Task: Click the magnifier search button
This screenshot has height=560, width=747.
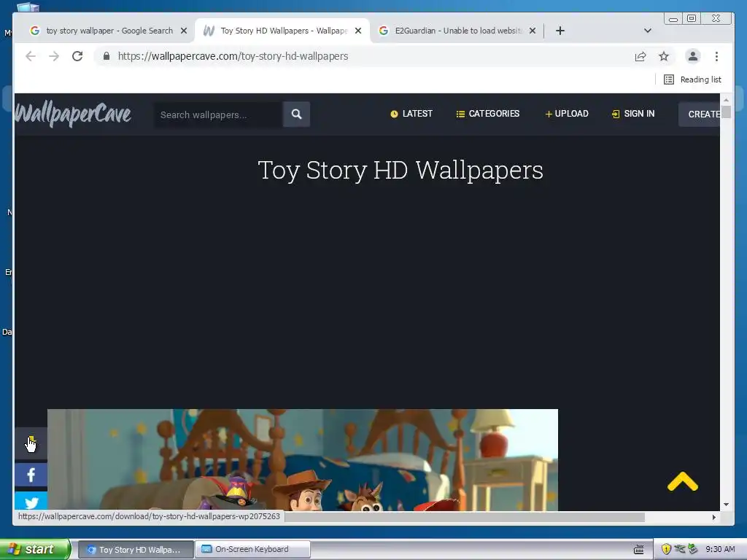Action: pyautogui.click(x=296, y=114)
